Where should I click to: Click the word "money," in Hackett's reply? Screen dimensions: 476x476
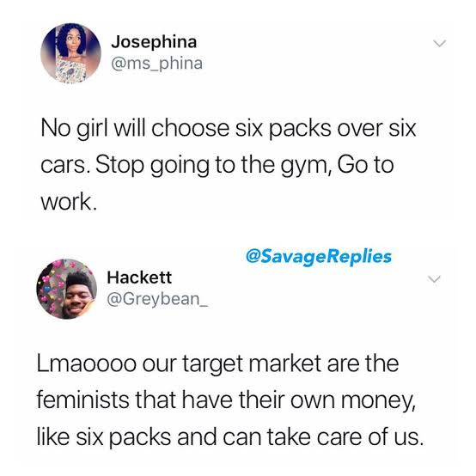coord(379,401)
